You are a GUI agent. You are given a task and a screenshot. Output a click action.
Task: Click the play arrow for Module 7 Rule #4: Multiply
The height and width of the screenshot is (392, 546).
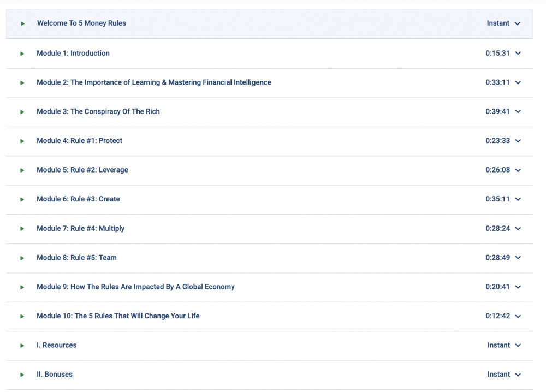tap(22, 229)
